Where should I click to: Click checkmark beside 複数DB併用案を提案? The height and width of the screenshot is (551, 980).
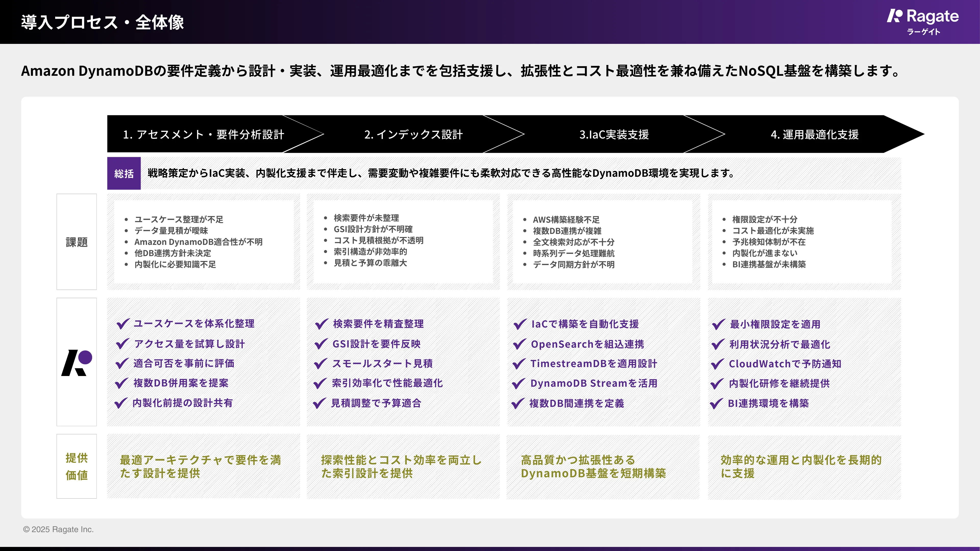tap(122, 383)
